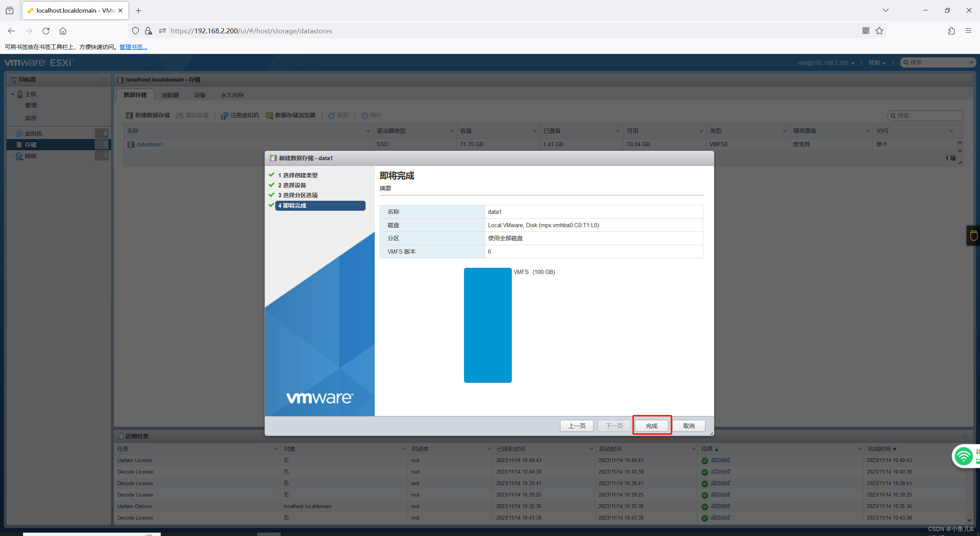Open the 操作 gear icon menu
Viewport: 980px width, 536px height.
pos(365,115)
